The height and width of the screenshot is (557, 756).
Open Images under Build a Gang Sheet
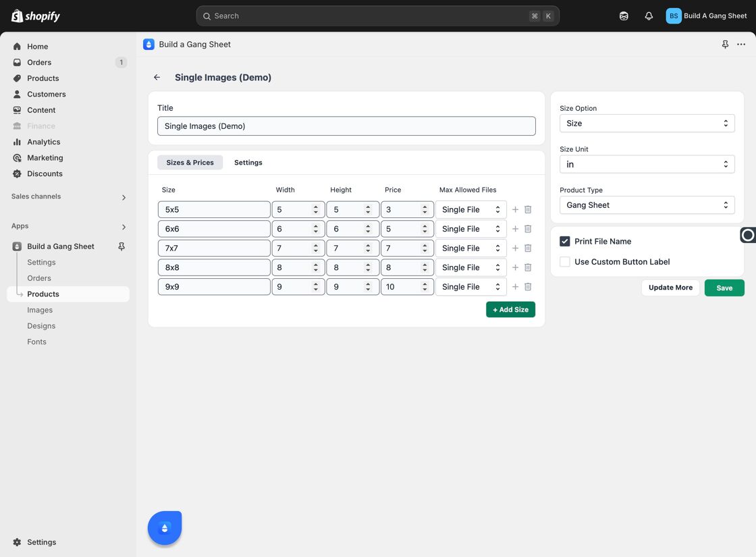coord(40,310)
